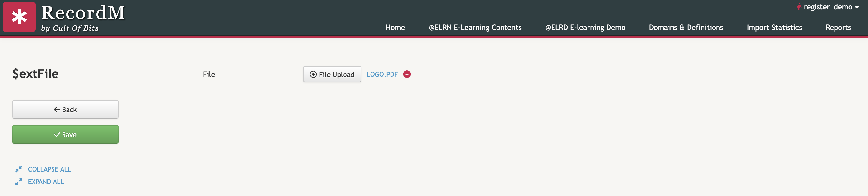Viewport: 868px width, 196px height.
Task: Click the "by Cult Of Bits" subtitle
Action: tap(70, 28)
